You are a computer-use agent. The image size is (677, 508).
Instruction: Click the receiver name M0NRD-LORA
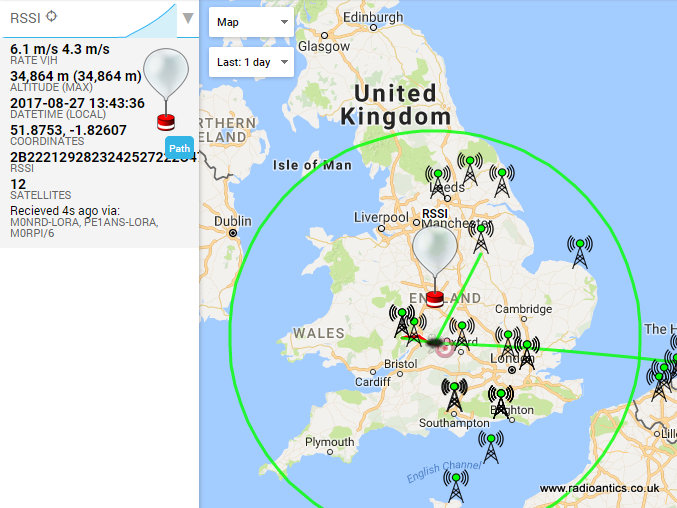[45, 222]
